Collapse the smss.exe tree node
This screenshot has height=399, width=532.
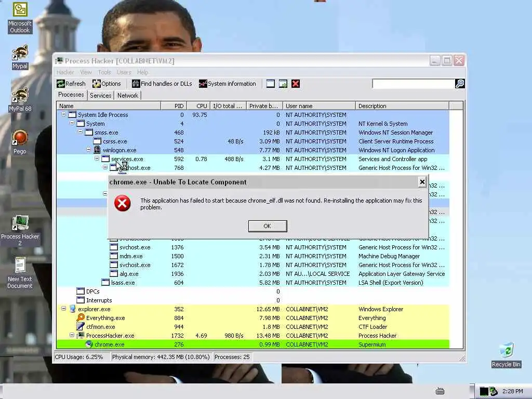point(81,132)
